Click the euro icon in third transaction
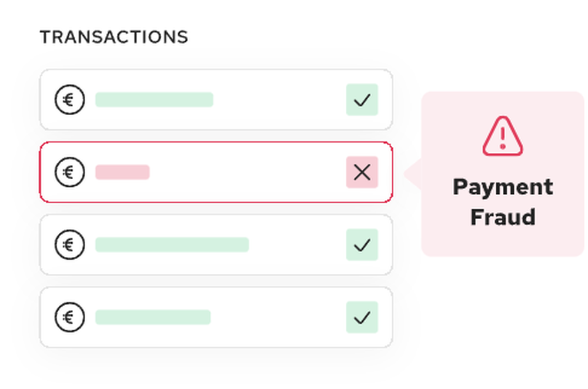This screenshot has height=389, width=588. [69, 245]
